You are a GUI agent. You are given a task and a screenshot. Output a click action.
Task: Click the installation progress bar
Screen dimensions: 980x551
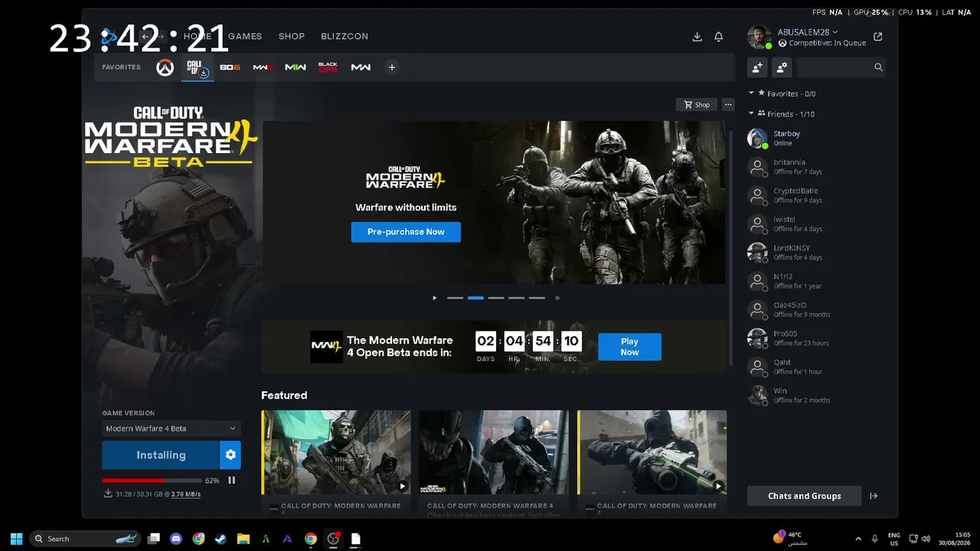coord(152,481)
